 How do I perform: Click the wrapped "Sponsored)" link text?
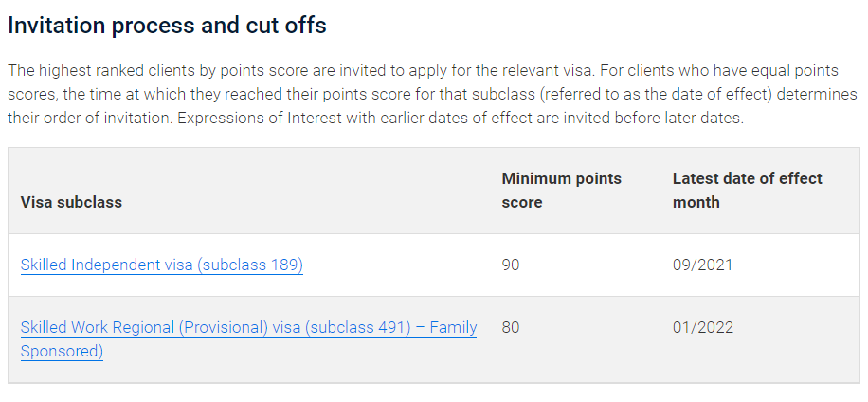pos(62,351)
